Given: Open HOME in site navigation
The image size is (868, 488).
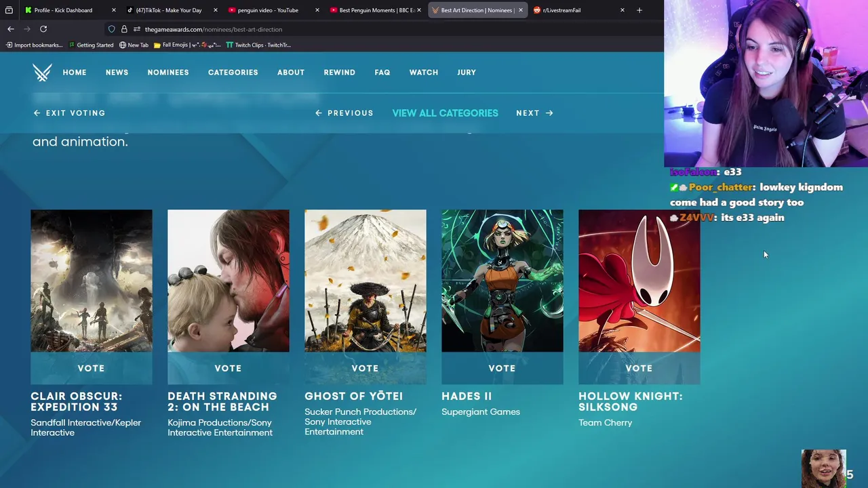Looking at the screenshot, I should tap(75, 73).
